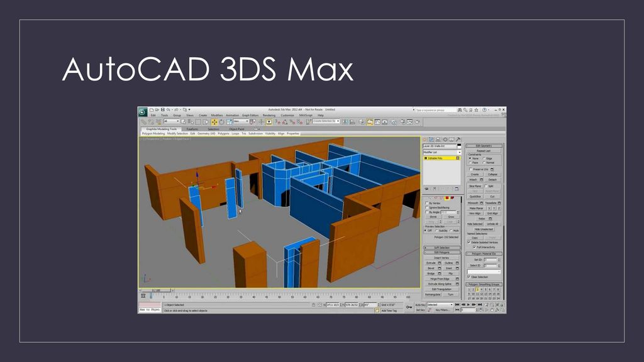Viewport: 644px width, 362px height.
Task: Select the Normal constraint radio button
Action: pos(484,163)
